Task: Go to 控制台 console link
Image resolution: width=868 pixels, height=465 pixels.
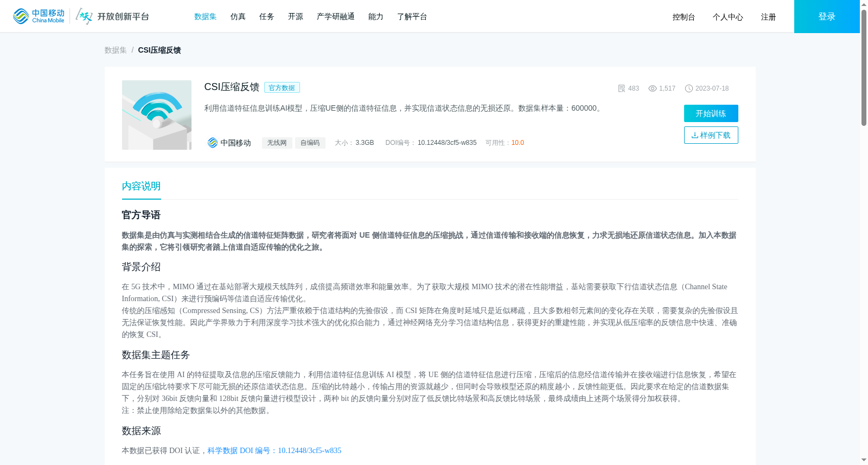Action: [x=684, y=17]
